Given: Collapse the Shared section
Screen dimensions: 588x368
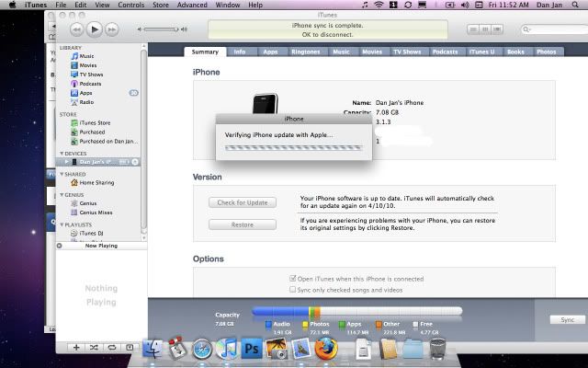Looking at the screenshot, I should 62,174.
